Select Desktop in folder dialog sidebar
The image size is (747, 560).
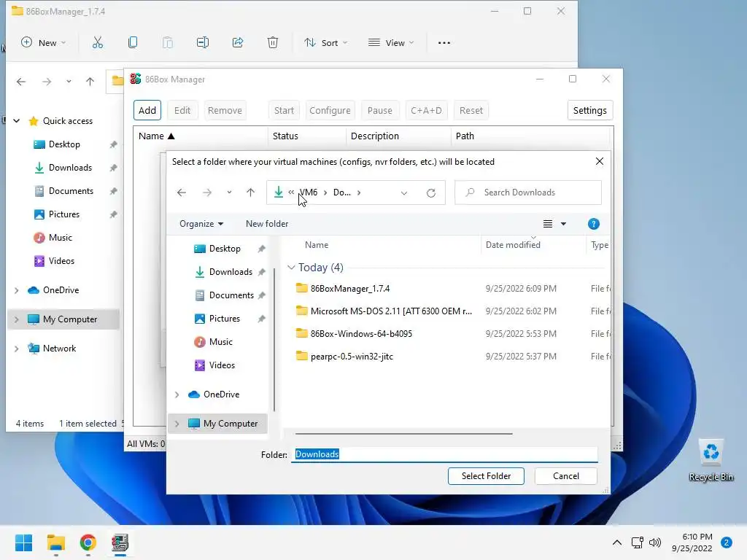coord(225,249)
